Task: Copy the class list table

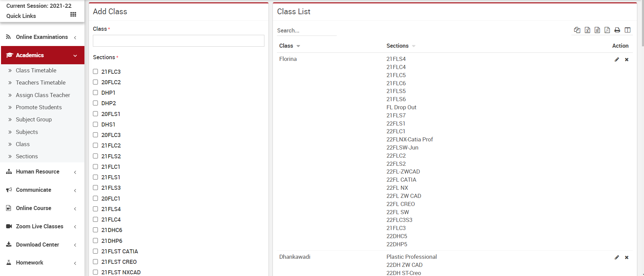Action: point(577,30)
